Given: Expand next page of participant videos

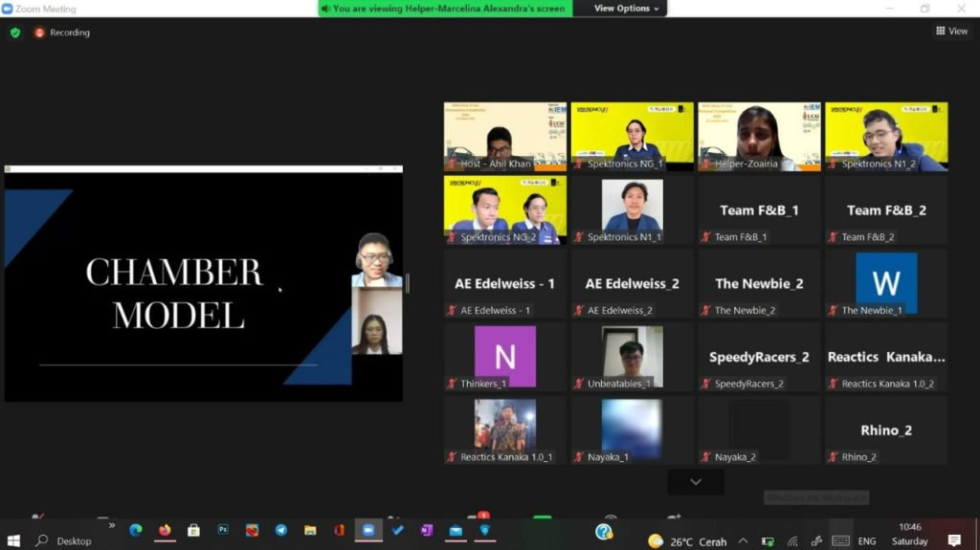Looking at the screenshot, I should tap(696, 482).
